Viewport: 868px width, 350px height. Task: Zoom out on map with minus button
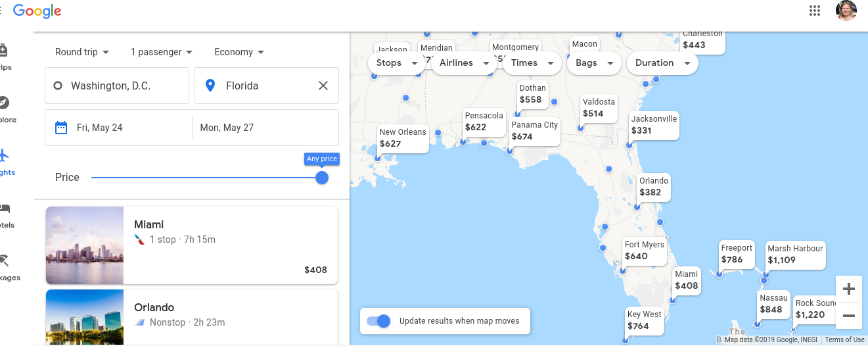[848, 316]
